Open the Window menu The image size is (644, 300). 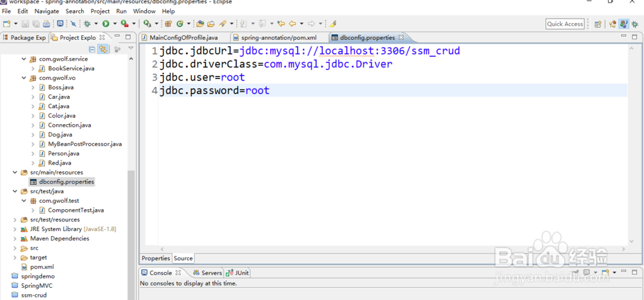tap(144, 11)
